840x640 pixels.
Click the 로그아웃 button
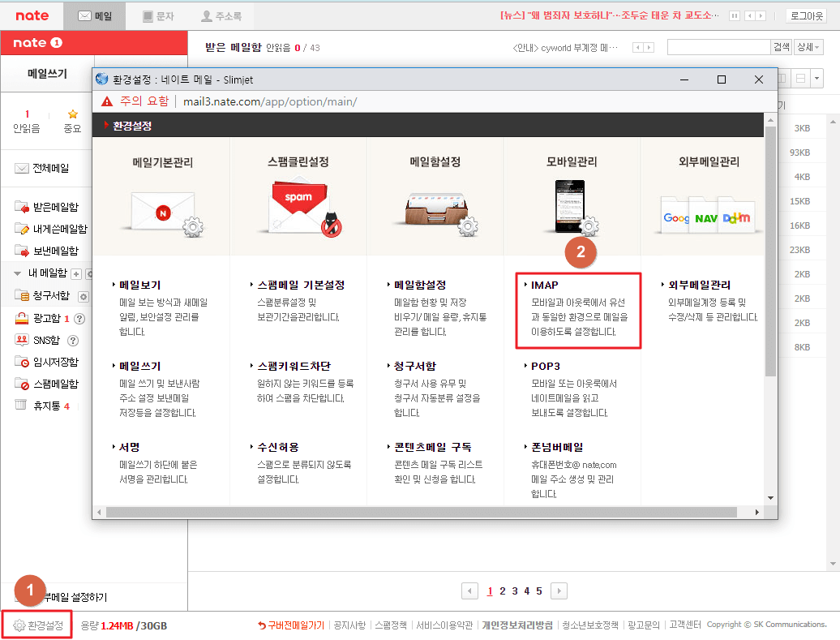(807, 16)
